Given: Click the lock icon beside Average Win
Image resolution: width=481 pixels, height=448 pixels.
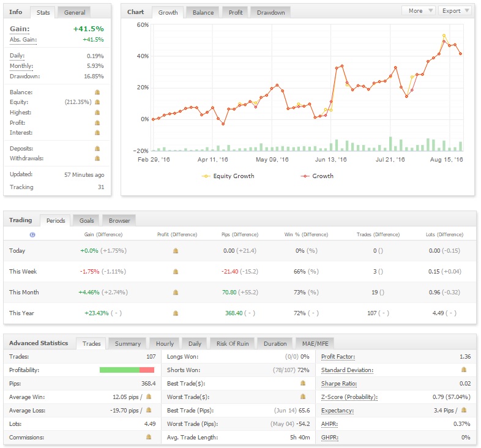Looking at the screenshot, I should click(149, 397).
